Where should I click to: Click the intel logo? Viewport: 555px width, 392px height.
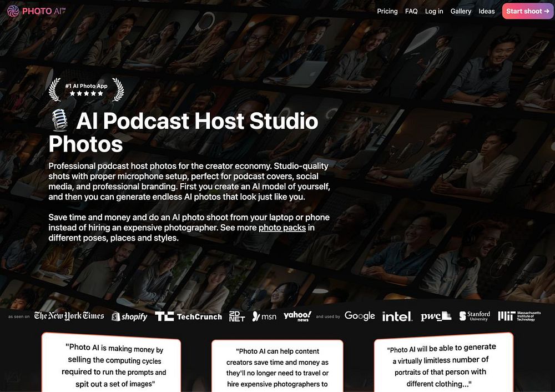coord(397,316)
